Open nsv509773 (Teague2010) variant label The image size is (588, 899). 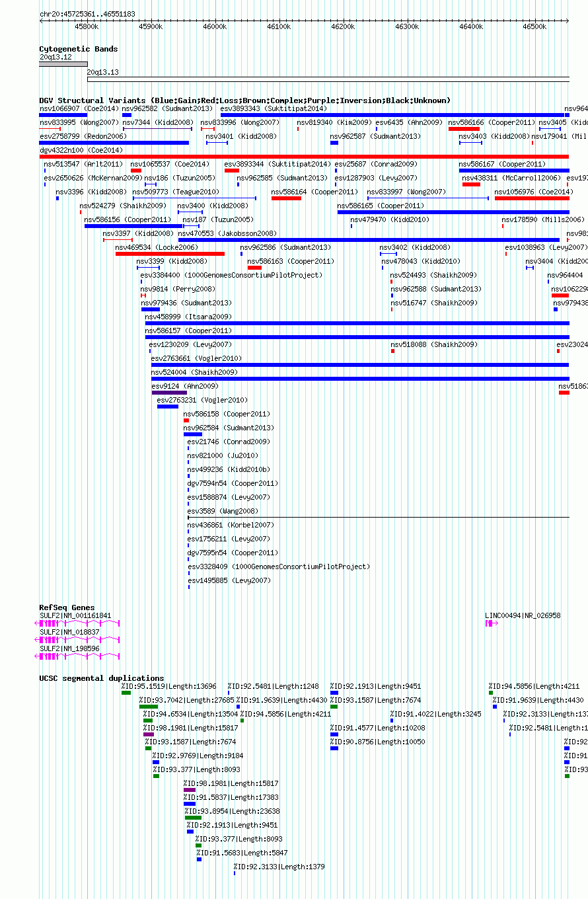(x=176, y=192)
